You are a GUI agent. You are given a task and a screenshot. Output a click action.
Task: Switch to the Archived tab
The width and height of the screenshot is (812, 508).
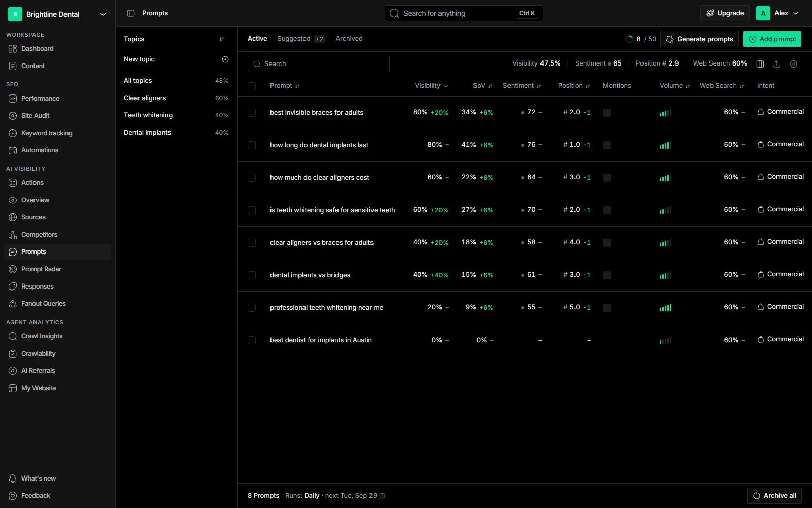pos(349,39)
